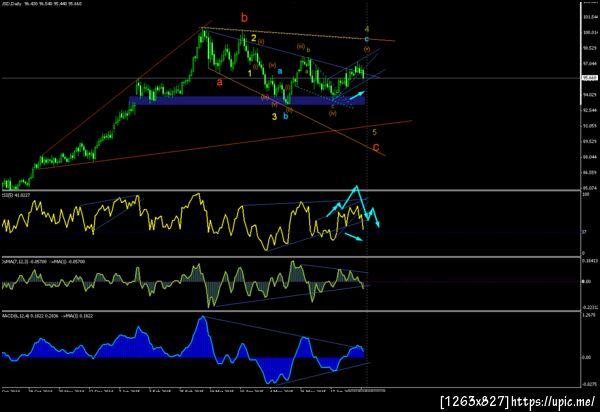
Task: Select the red wave label "b" above the peak
Action: coord(244,18)
